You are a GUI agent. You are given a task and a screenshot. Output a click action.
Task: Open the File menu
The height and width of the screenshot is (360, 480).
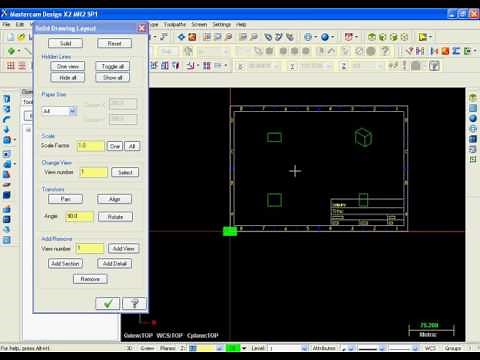[6, 24]
